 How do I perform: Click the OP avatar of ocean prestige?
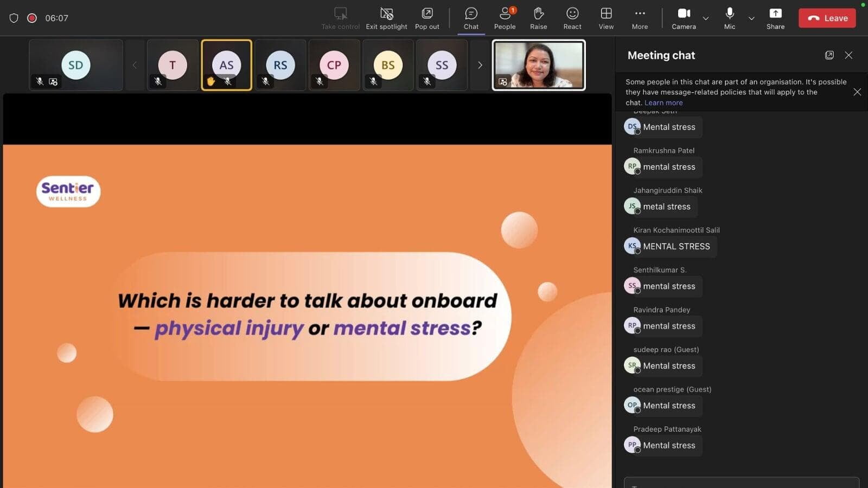(x=632, y=404)
